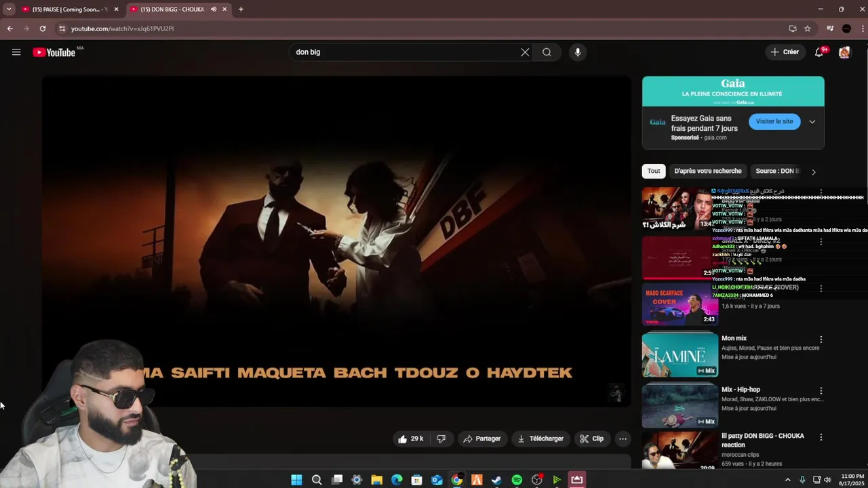Image resolution: width=868 pixels, height=488 pixels.
Task: Open Chrome three-dot menu
Action: pyautogui.click(x=863, y=28)
